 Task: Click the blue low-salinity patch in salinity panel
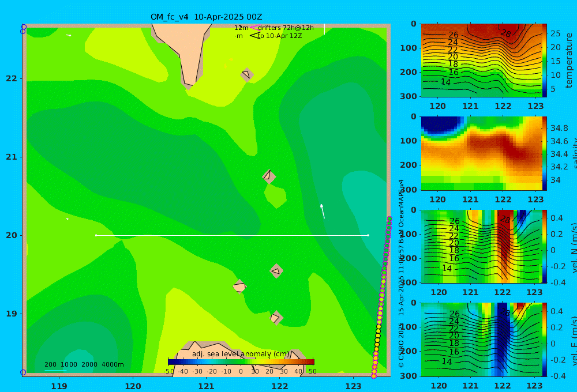click(x=441, y=125)
